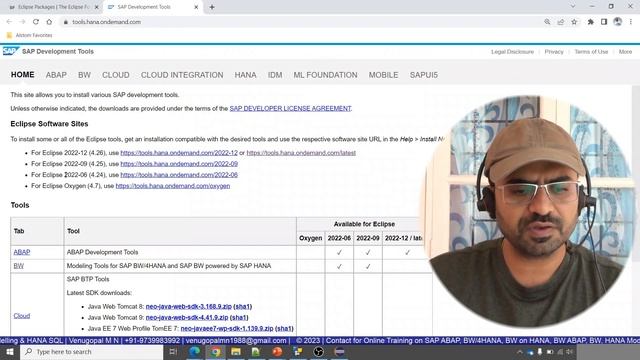
Task: Reload the page with the refresh icon
Action: 36,22
